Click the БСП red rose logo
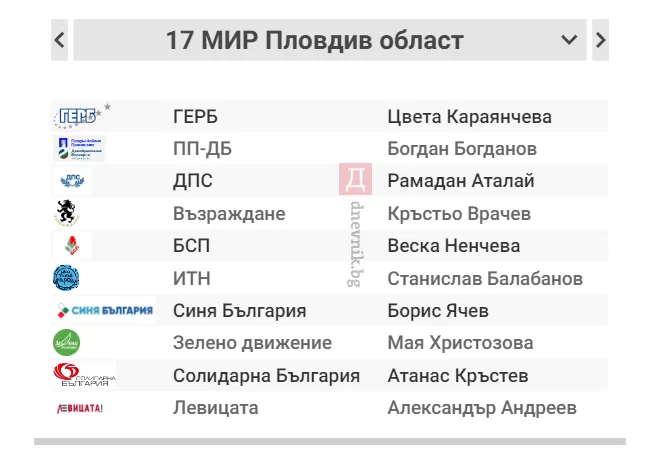This screenshot has height=474, width=668. coord(72,245)
